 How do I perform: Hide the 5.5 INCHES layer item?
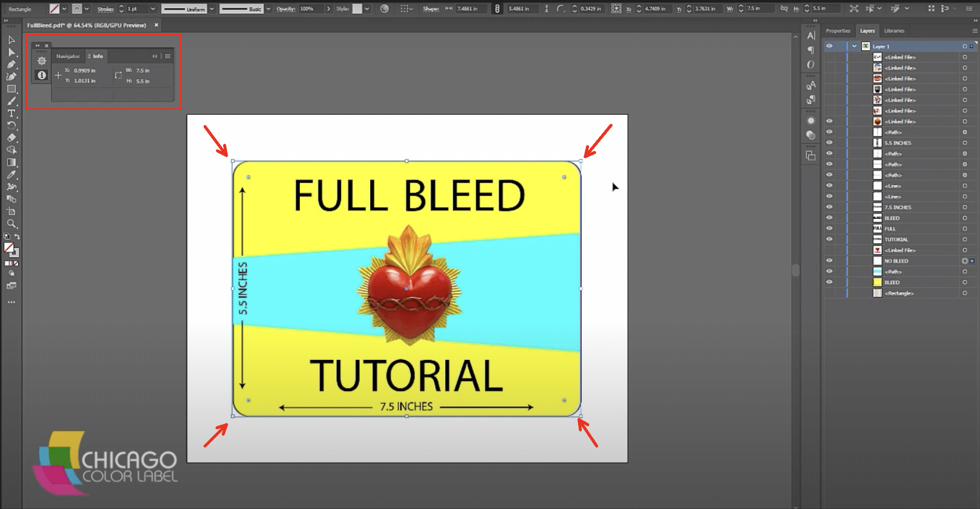point(829,143)
